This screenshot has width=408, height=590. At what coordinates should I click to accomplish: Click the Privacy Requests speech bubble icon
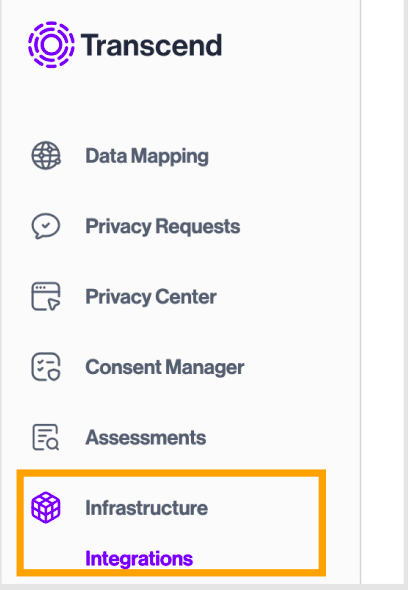pos(46,226)
